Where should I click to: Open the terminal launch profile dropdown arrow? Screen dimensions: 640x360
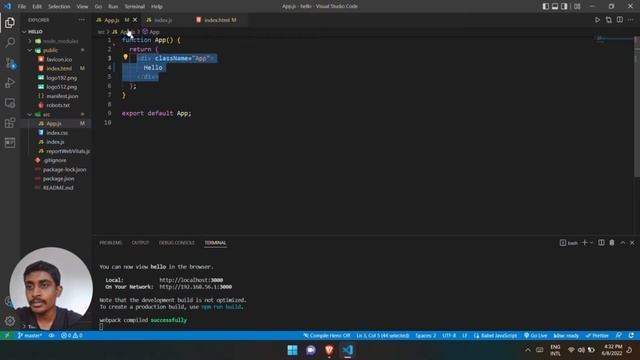pos(591,242)
